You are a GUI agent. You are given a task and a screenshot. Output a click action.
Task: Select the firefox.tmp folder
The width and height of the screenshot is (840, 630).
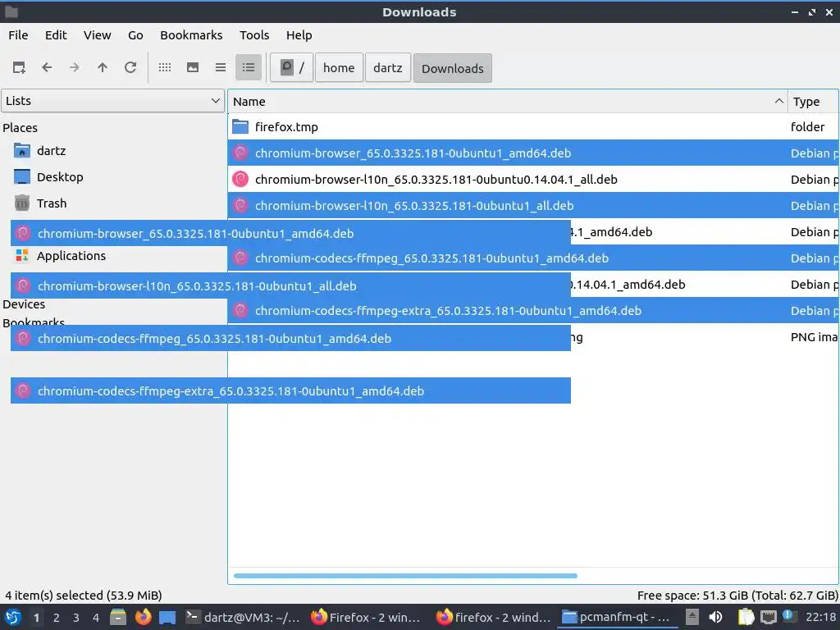click(x=286, y=127)
